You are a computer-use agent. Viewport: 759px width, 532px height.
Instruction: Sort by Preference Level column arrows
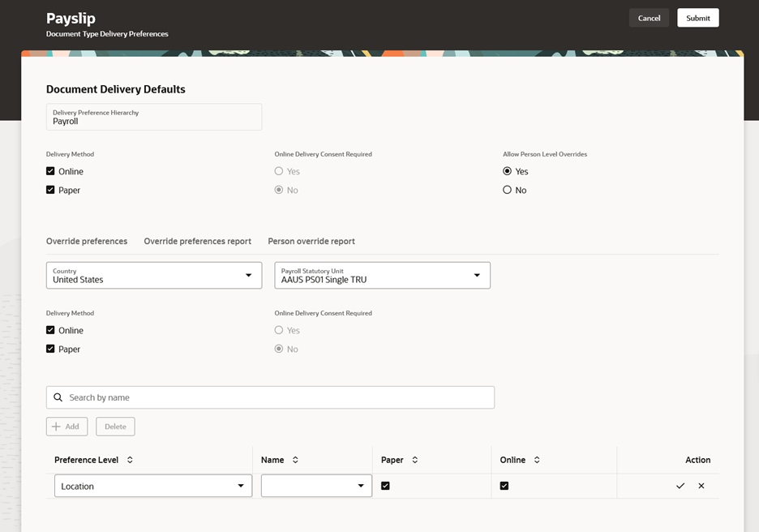[130, 460]
